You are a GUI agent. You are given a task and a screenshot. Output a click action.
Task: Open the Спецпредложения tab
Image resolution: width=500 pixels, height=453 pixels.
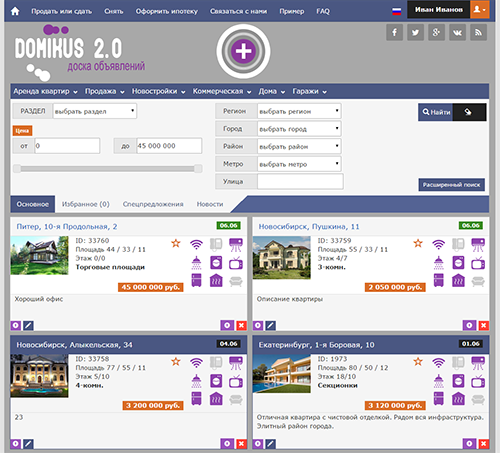153,204
